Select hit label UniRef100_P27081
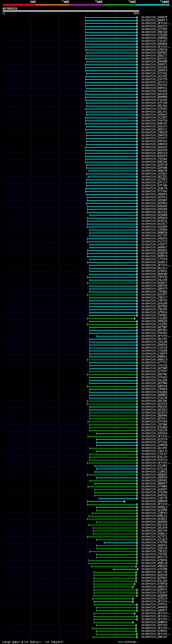This screenshot has height=644, width=172. (154, 73)
